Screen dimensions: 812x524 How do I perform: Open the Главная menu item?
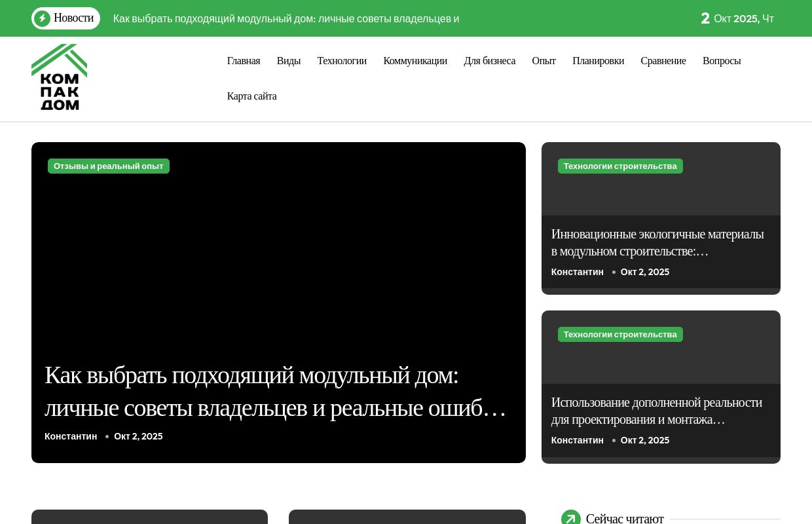pyautogui.click(x=243, y=61)
